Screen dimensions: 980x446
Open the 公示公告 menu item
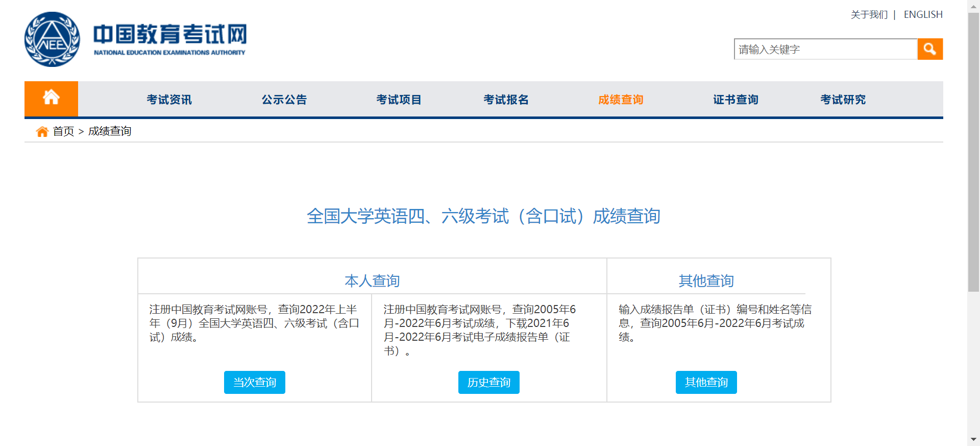284,100
